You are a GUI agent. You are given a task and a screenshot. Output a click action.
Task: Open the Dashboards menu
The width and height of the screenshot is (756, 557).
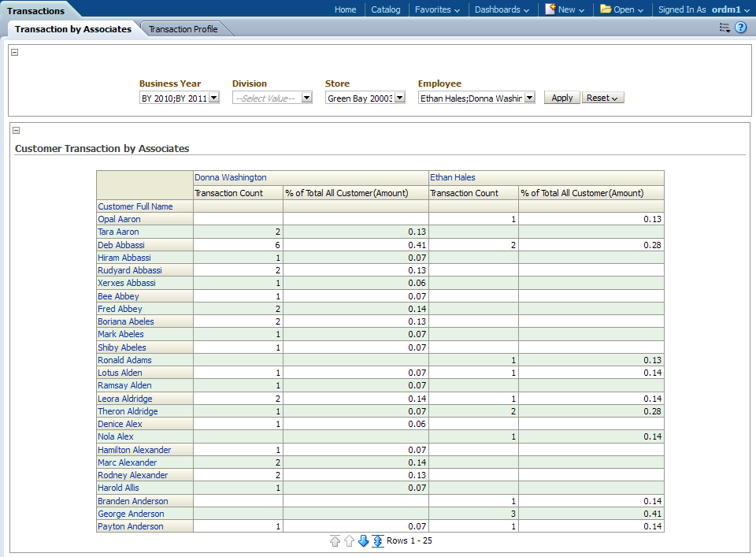click(502, 9)
